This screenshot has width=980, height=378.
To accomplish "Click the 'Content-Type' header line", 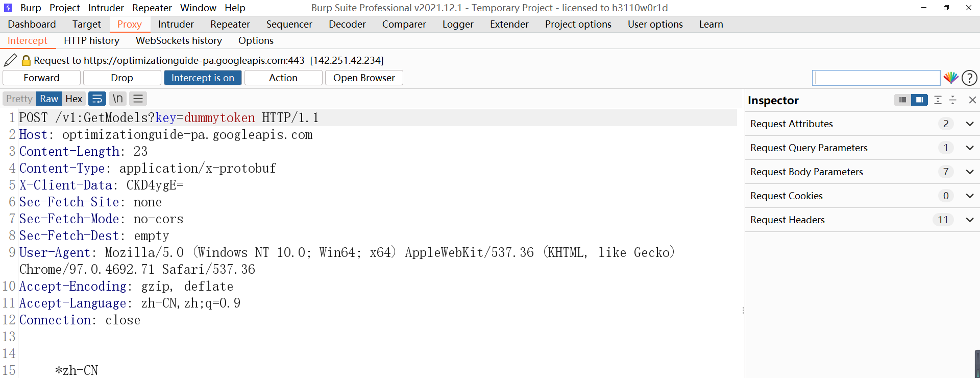I will (148, 168).
